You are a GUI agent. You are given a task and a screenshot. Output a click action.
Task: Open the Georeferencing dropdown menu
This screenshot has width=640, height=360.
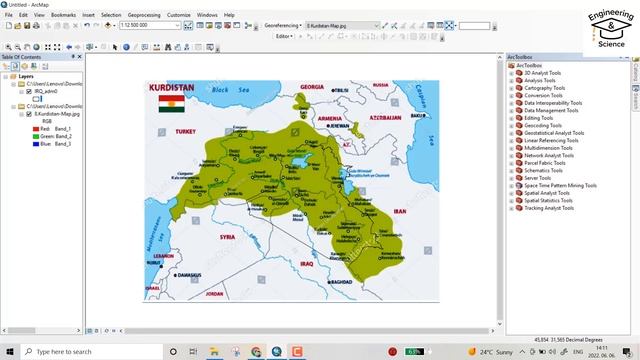[x=283, y=25]
